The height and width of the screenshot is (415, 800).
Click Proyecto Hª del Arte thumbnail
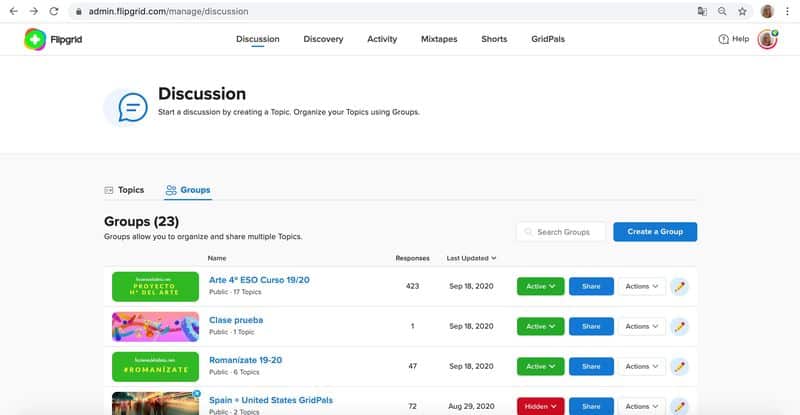point(155,286)
